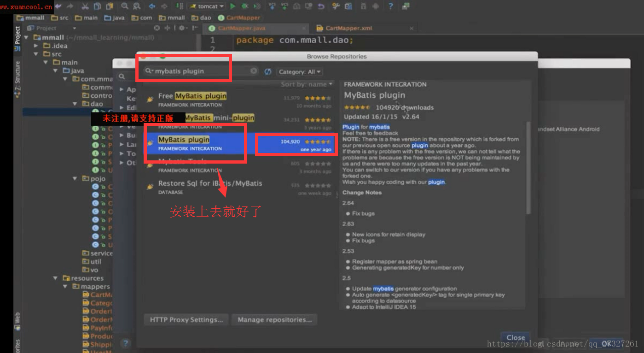Collapse the main folder node
Image resolution: width=644 pixels, height=353 pixels.
coord(46,62)
